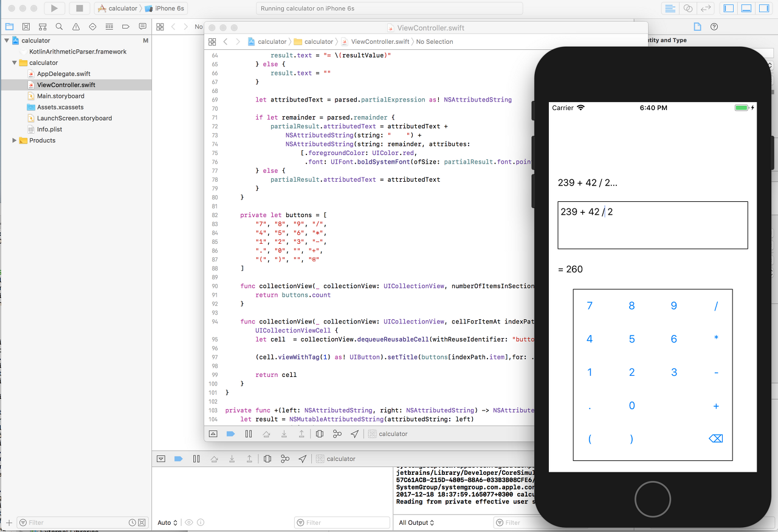Tap the 7 button in simulator
This screenshot has height=532, width=778.
[x=590, y=306]
